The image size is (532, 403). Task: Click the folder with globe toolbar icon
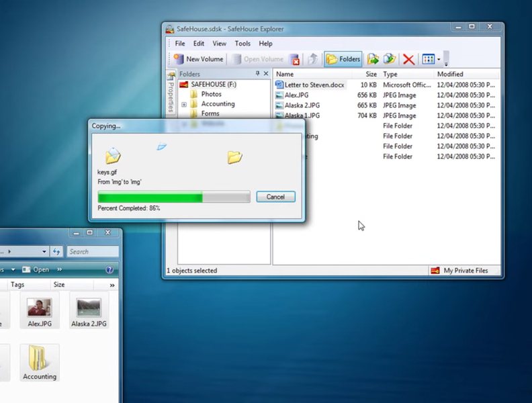pos(390,59)
